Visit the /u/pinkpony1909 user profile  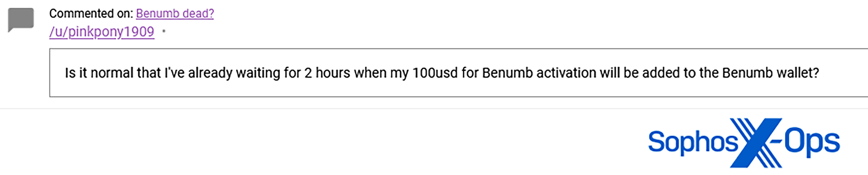click(102, 32)
